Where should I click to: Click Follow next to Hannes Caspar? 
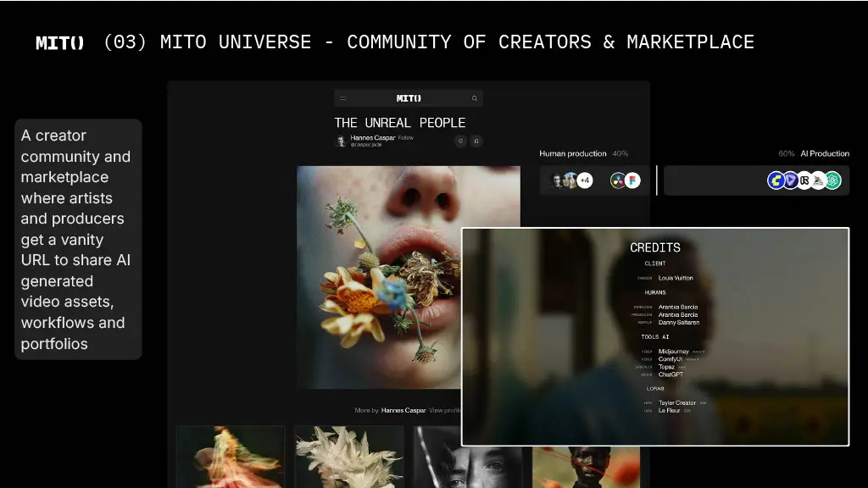(406, 137)
